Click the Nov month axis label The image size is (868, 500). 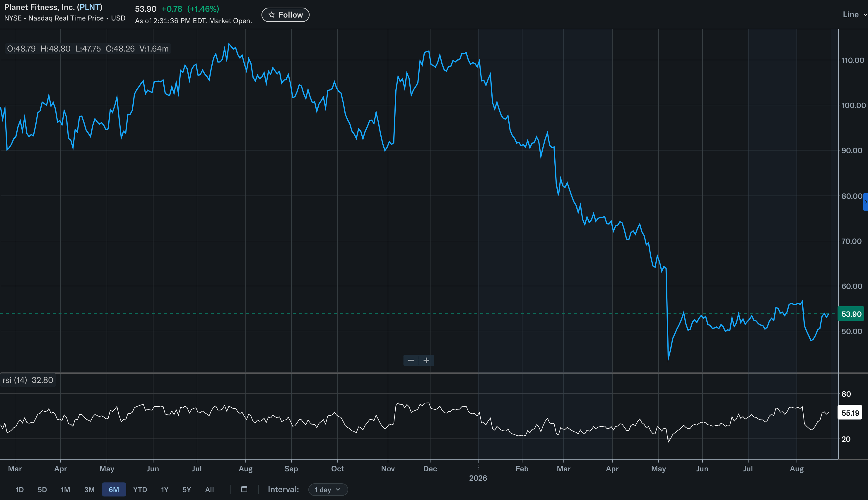point(388,469)
